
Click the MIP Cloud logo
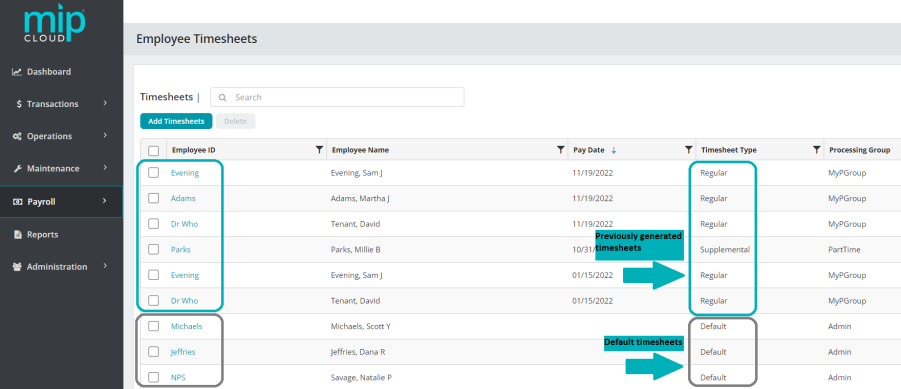pyautogui.click(x=55, y=23)
